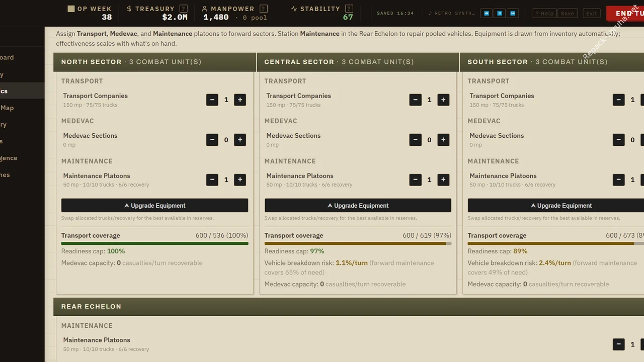Image resolution: width=644 pixels, height=362 pixels.
Task: Upgrade Equipment for Central Sector
Action: [358, 205]
